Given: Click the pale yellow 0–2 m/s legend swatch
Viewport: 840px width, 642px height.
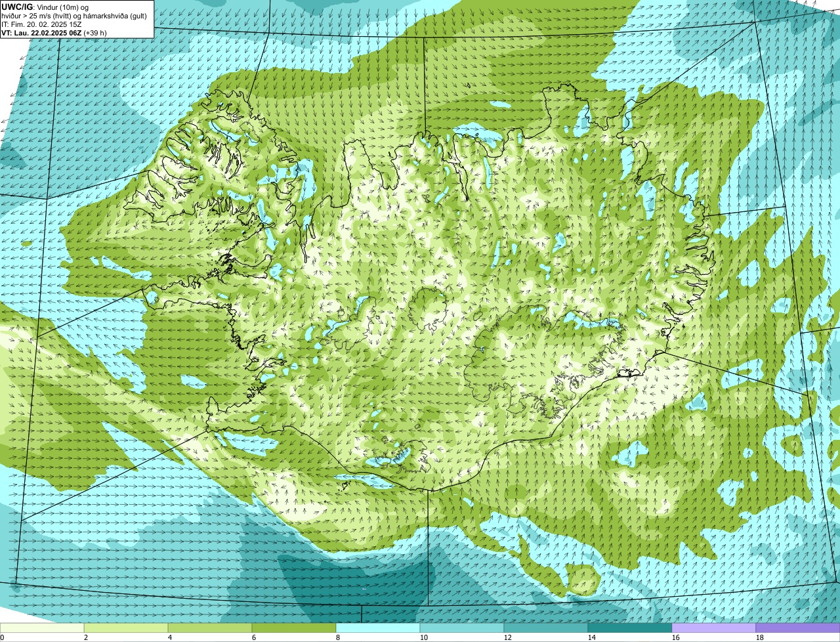Looking at the screenshot, I should point(42,628).
